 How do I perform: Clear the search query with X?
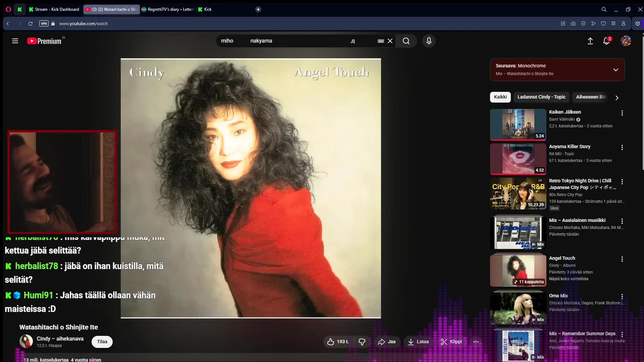click(x=390, y=41)
